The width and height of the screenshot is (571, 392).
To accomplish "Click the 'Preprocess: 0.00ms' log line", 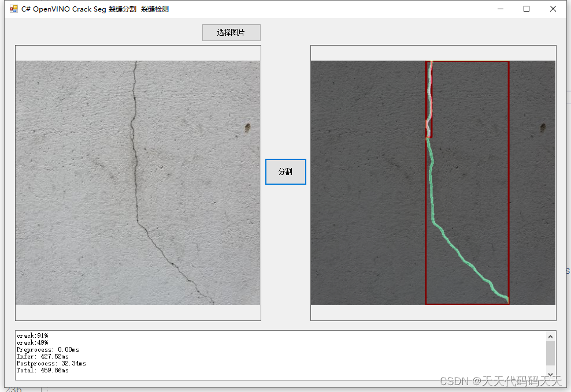I will (x=48, y=349).
